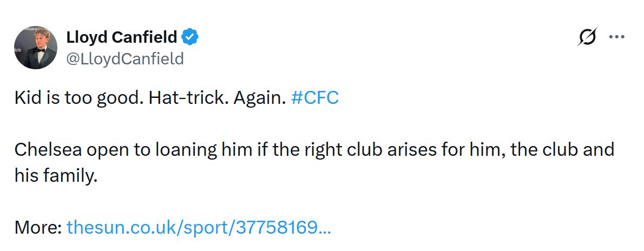This screenshot has width=644, height=251.
Task: Click the words "for him" before the comma
Action: click(x=476, y=149)
